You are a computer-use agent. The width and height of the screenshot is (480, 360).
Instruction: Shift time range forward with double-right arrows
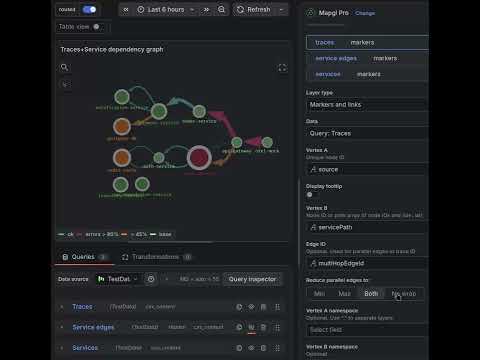click(x=206, y=10)
